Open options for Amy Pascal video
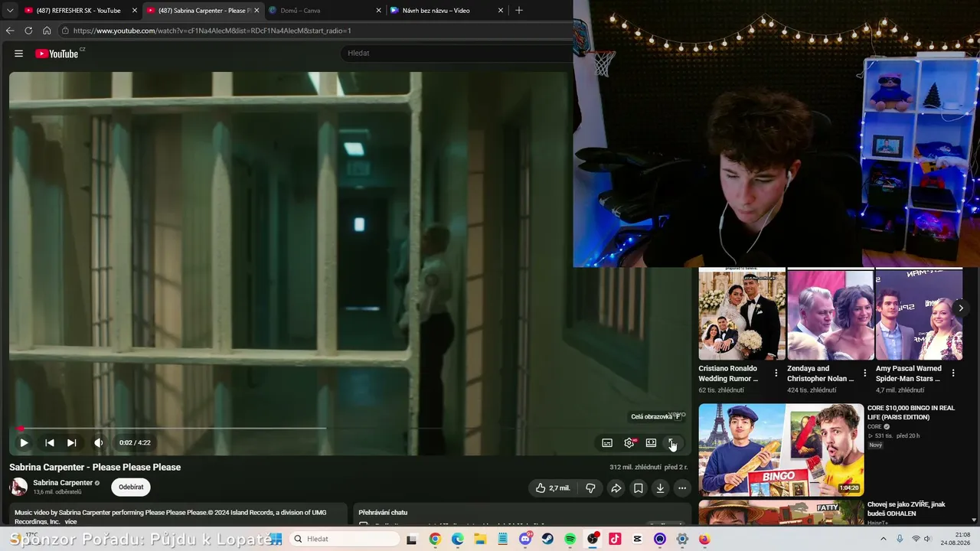980x551 pixels. click(x=953, y=373)
